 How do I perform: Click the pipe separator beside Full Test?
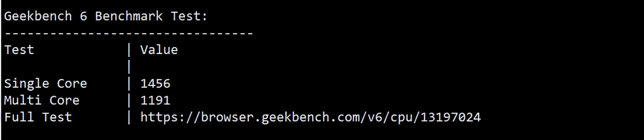pos(129,117)
